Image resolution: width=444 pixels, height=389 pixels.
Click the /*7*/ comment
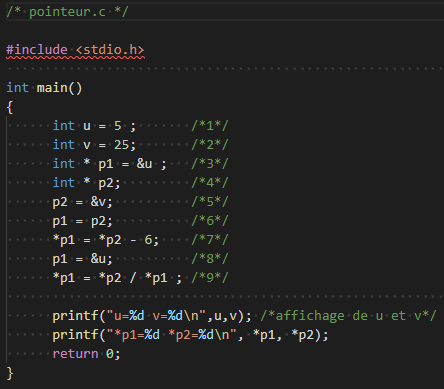[210, 240]
